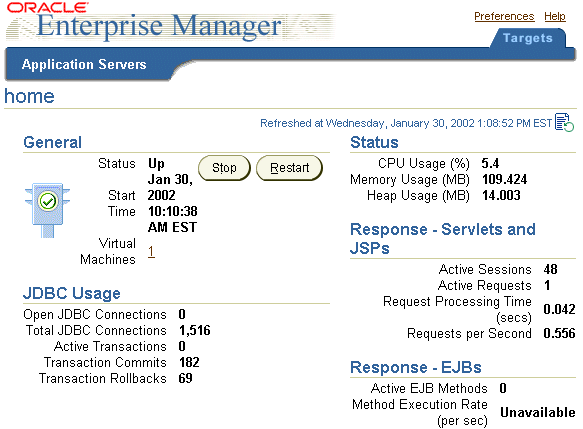Click the Active Requests label
Screen dimensions: 583x429
485,285
